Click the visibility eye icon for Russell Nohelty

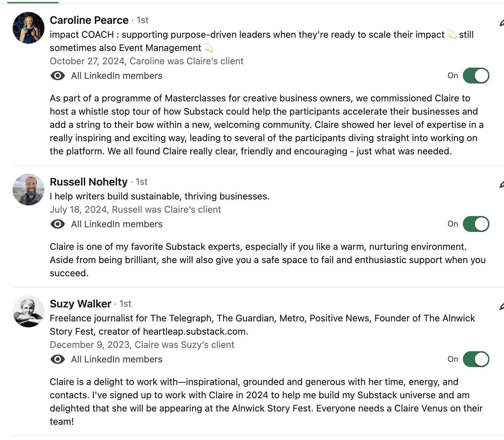coord(58,224)
